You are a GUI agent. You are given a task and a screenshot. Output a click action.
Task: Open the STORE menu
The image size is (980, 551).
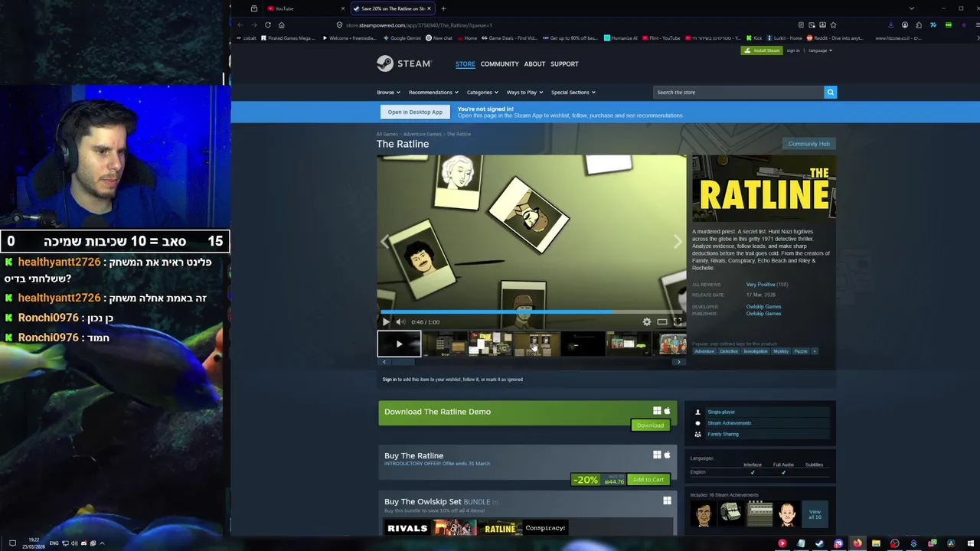point(465,64)
